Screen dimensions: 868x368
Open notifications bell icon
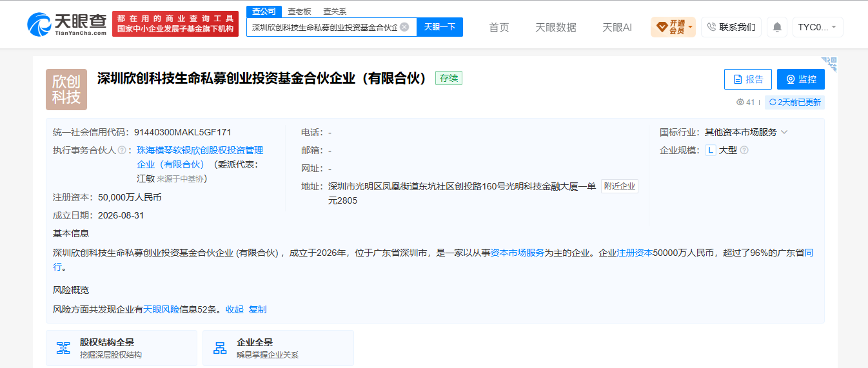tap(777, 27)
